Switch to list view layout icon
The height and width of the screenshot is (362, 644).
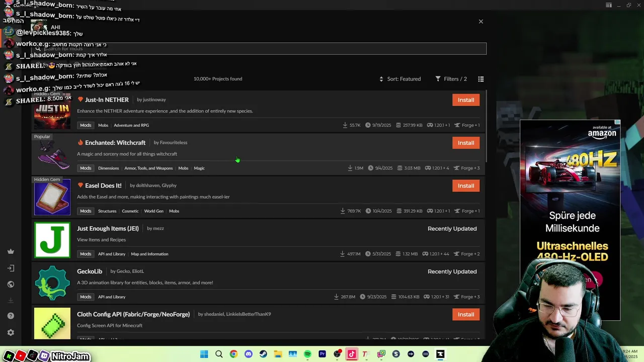coord(481,79)
